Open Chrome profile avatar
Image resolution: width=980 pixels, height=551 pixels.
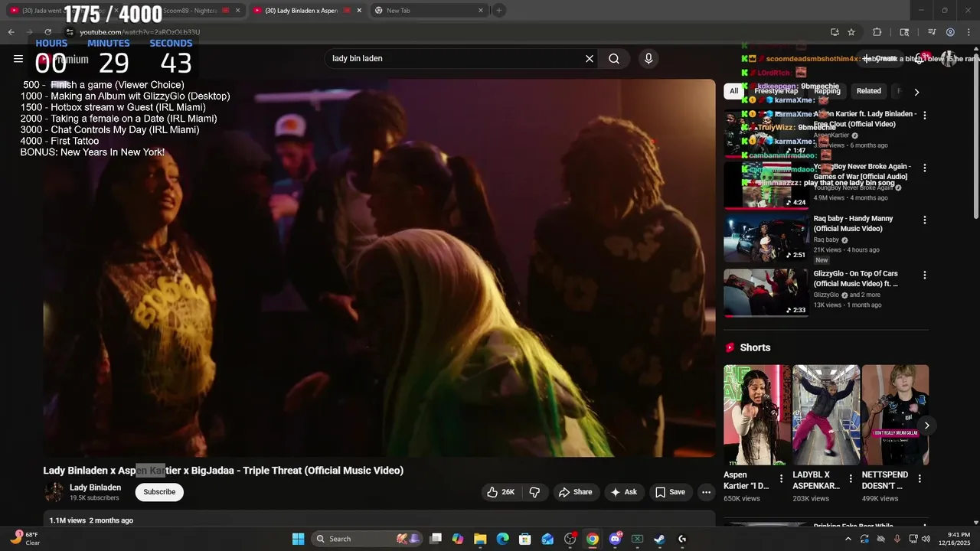950,32
